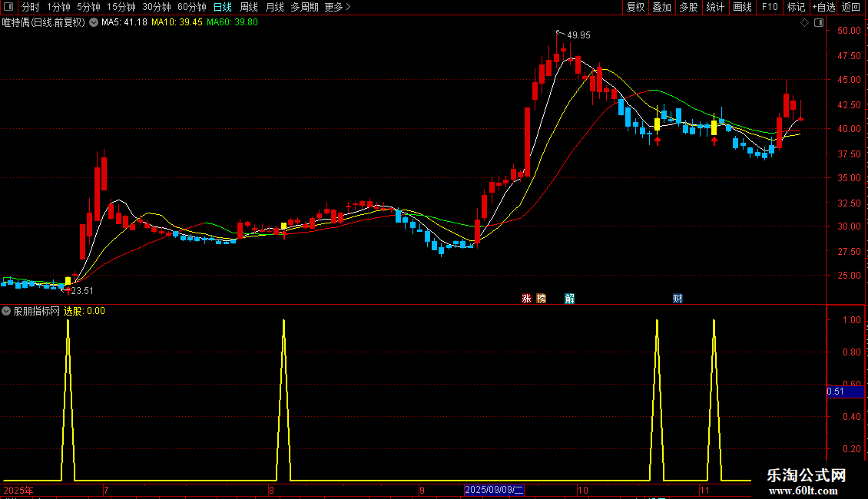Viewport: 868px width, 499px height.
Task: Click the 2025年 timeline label
Action: pos(18,490)
